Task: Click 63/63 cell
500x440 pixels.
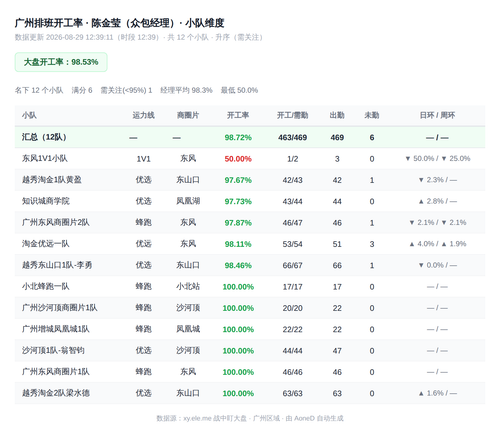Action: [292, 393]
